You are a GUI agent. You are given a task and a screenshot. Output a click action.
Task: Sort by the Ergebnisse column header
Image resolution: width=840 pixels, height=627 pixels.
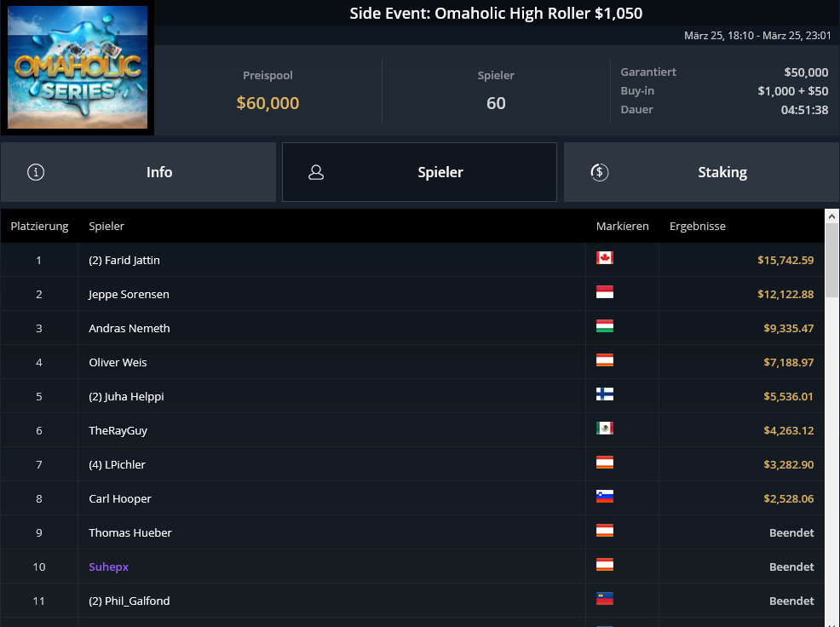(698, 226)
